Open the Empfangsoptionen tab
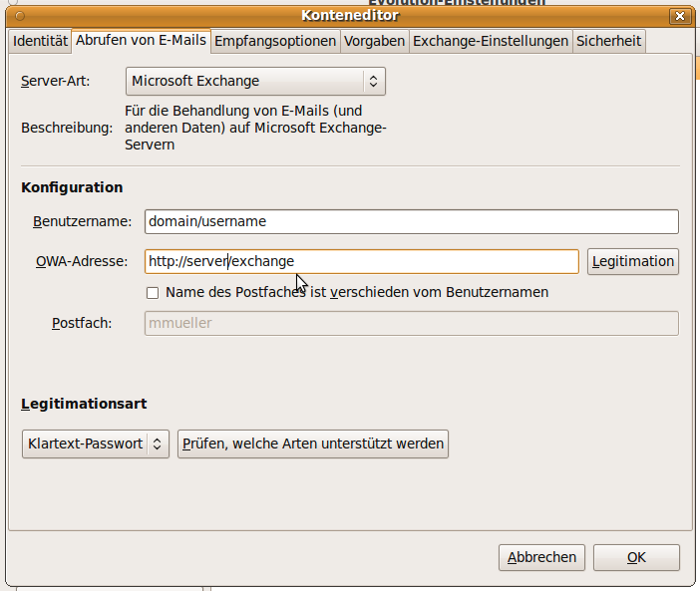This screenshot has width=700, height=591. click(275, 41)
